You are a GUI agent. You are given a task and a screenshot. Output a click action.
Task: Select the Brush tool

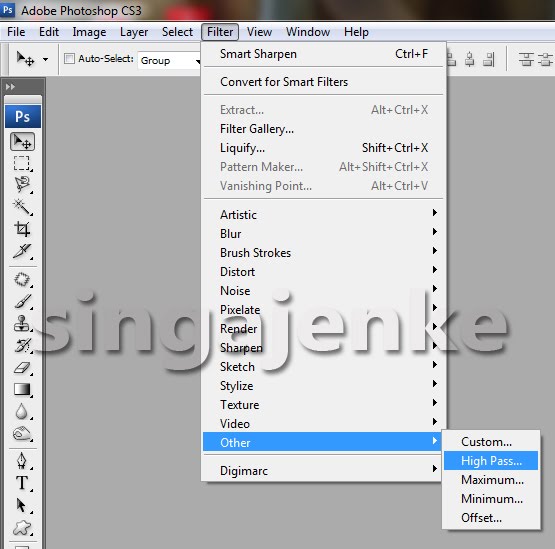coord(22,301)
